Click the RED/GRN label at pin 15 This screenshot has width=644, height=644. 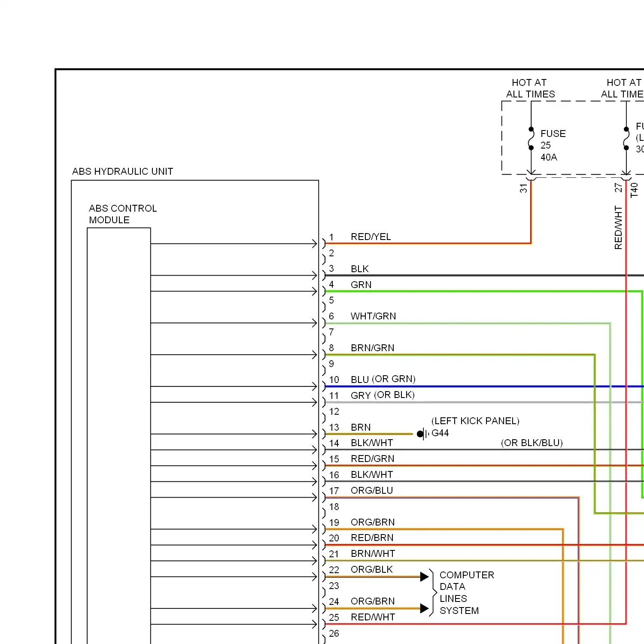point(372,459)
